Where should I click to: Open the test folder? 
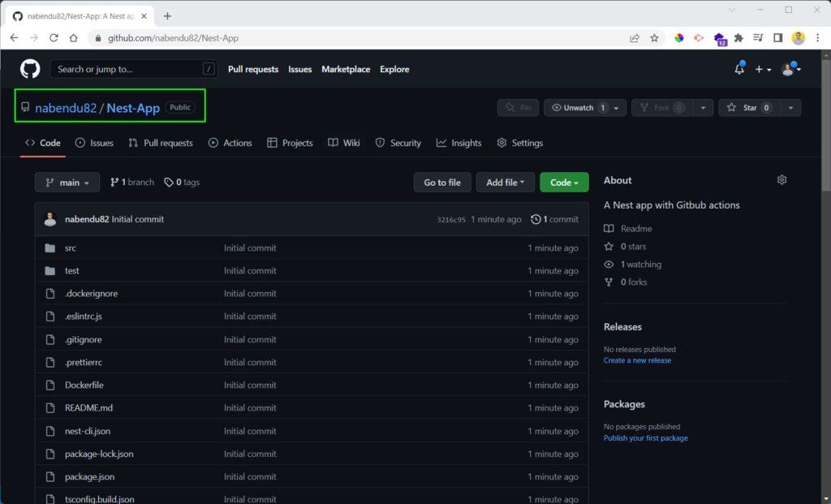72,270
